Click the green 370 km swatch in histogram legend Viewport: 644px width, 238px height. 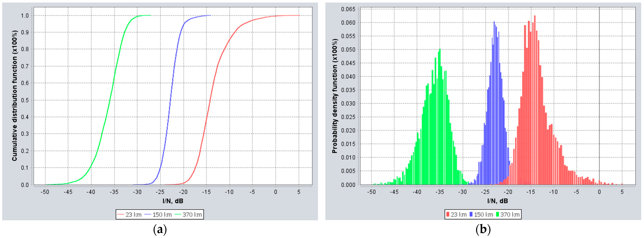498,215
